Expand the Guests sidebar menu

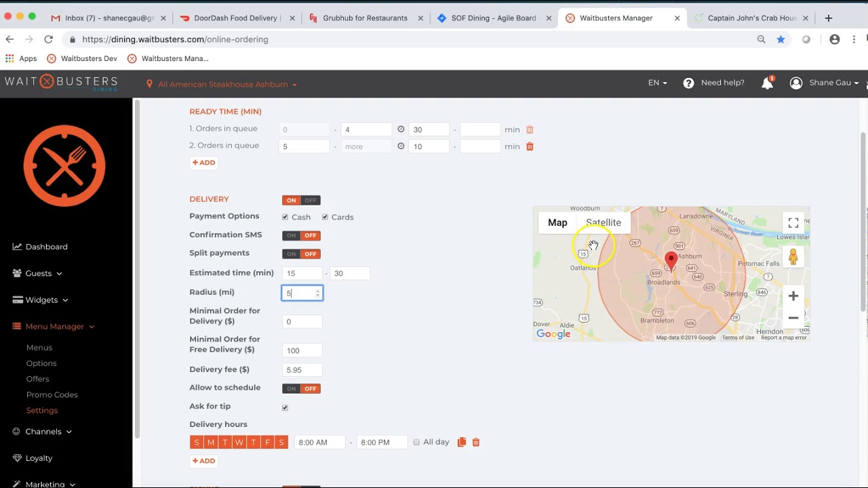pos(37,273)
